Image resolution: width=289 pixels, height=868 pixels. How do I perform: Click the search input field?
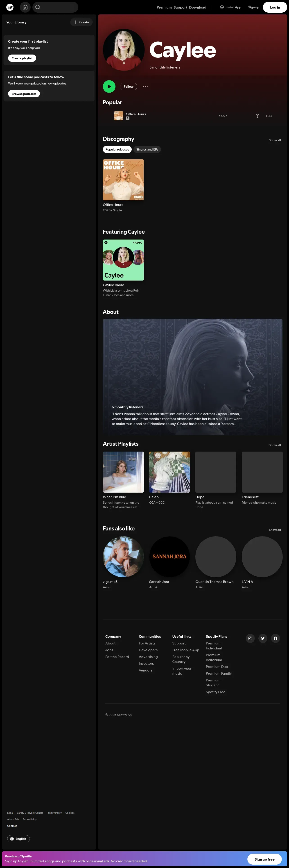(x=56, y=7)
